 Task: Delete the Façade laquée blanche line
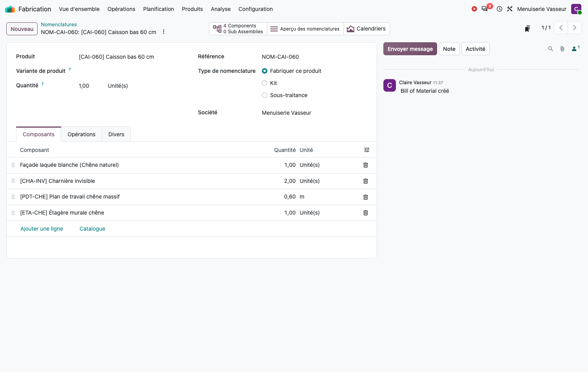[x=366, y=165]
